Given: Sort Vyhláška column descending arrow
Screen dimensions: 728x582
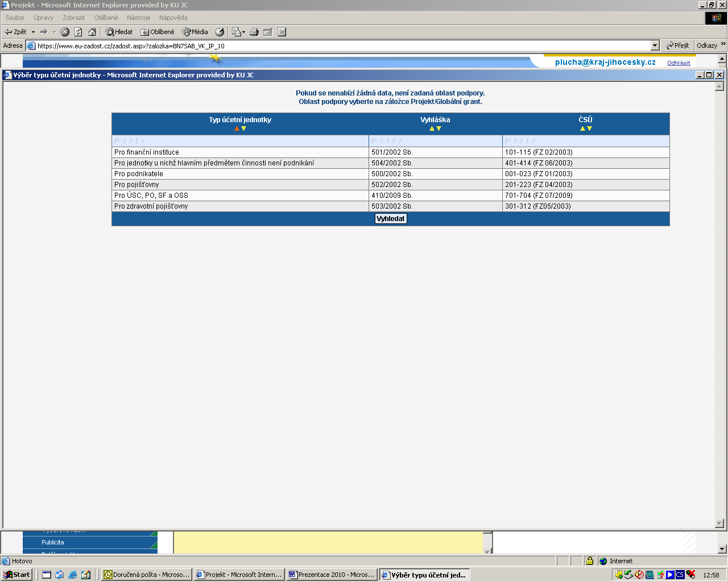Looking at the screenshot, I should [x=439, y=128].
